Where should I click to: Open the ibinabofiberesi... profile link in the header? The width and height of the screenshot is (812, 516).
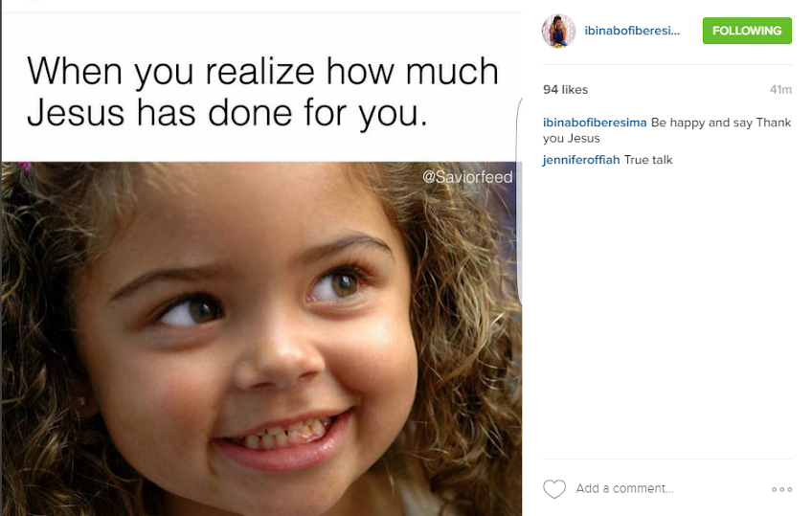632,31
